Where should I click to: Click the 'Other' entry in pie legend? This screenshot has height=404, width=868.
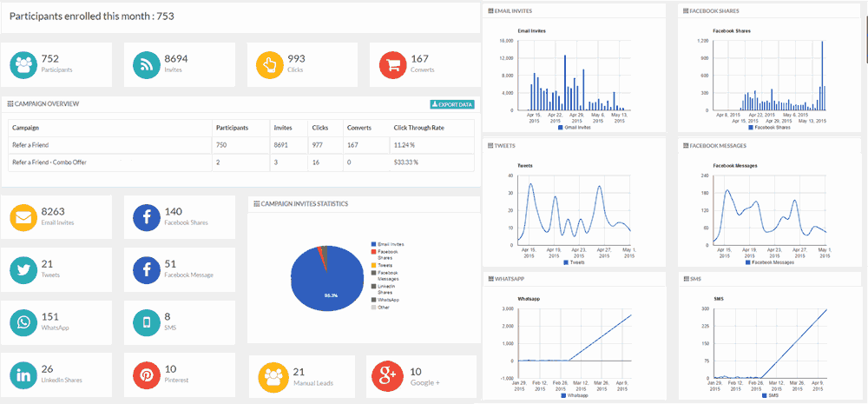tap(380, 307)
